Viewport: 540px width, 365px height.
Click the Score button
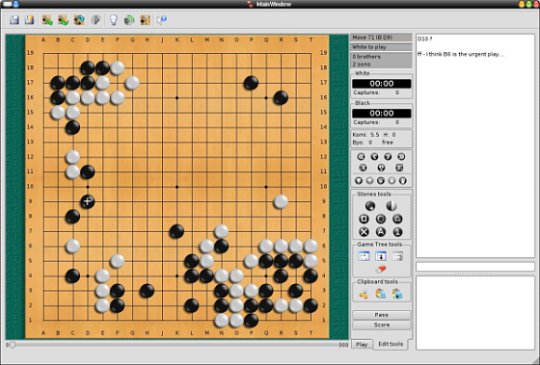382,325
